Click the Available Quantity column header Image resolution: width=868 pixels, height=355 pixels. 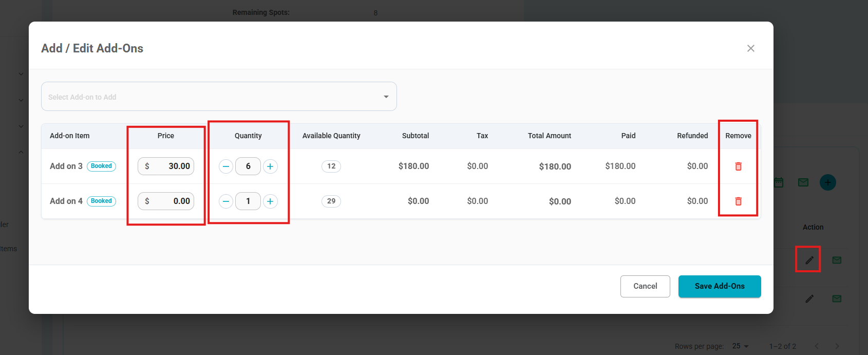331,136
